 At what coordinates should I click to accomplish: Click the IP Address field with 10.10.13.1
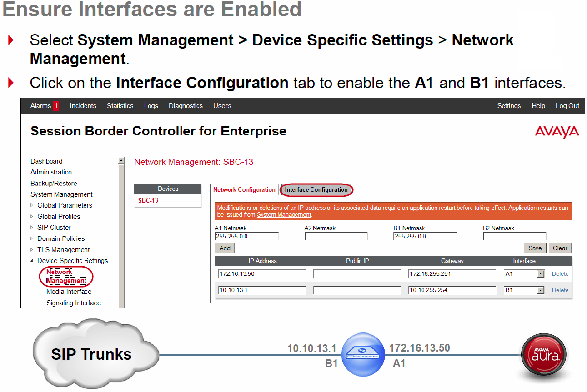pos(262,290)
